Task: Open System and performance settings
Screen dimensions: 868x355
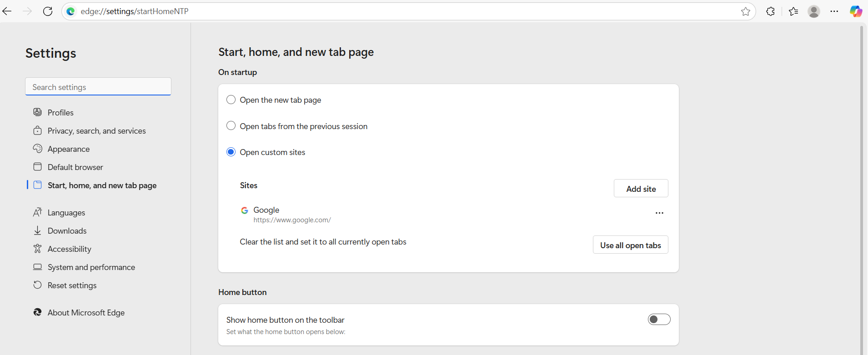Action: [x=91, y=267]
